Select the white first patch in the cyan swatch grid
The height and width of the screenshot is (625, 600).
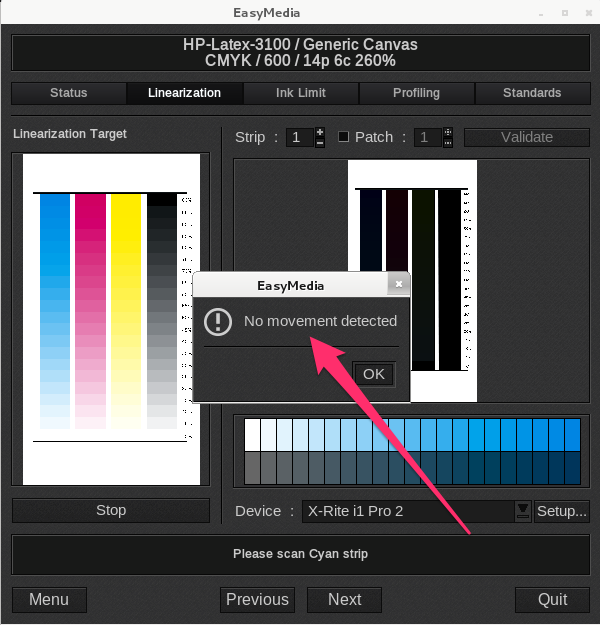pyautogui.click(x=252, y=434)
